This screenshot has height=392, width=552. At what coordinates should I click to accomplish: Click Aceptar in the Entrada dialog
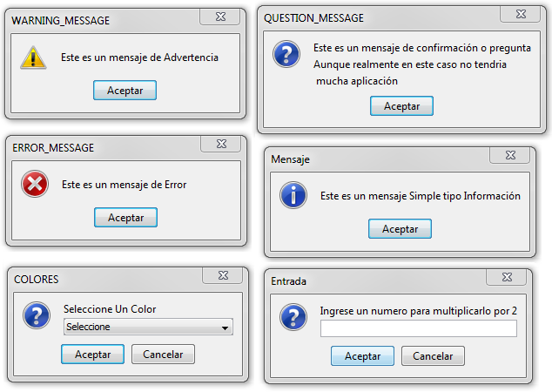362,356
